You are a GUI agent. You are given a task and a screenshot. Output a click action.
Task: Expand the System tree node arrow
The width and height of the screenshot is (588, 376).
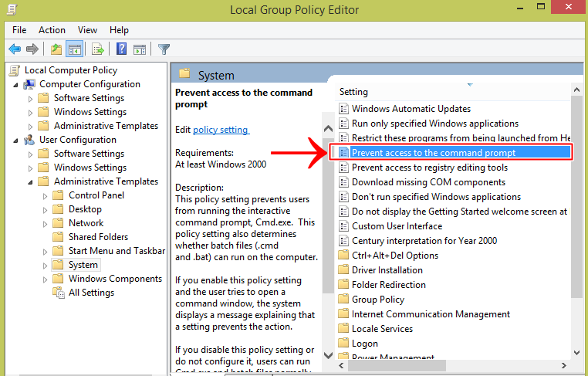(45, 266)
